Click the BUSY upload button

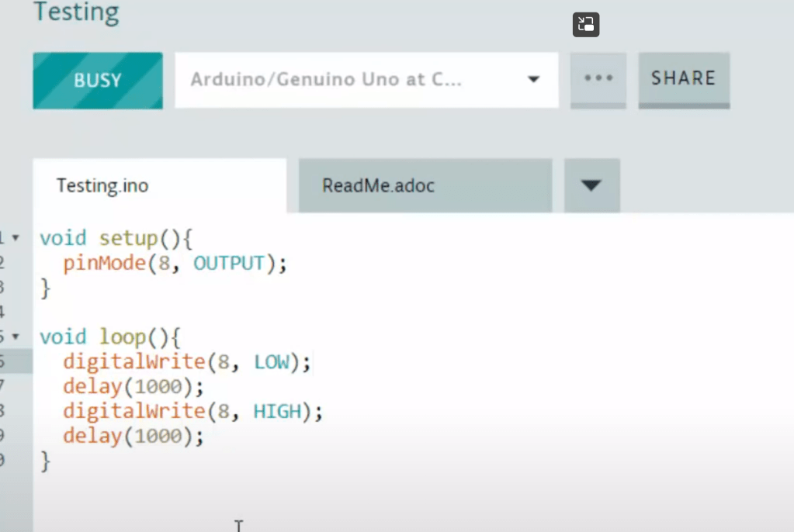pyautogui.click(x=98, y=81)
